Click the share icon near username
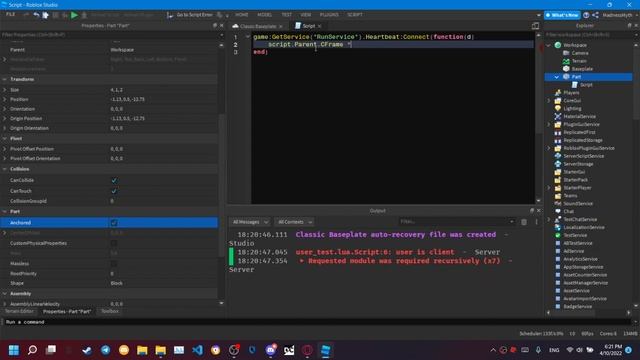 (x=595, y=15)
